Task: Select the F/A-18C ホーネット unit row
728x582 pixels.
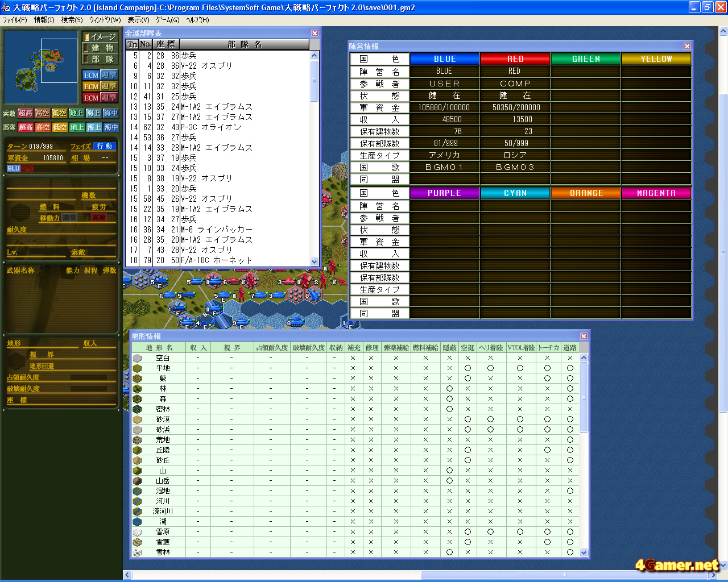Action: pyautogui.click(x=218, y=260)
